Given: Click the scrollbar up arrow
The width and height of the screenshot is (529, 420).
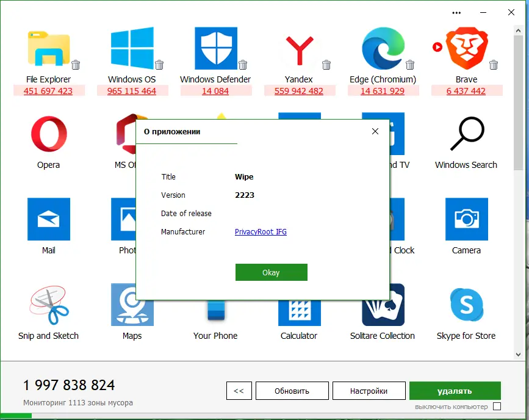Looking at the screenshot, I should point(518,31).
